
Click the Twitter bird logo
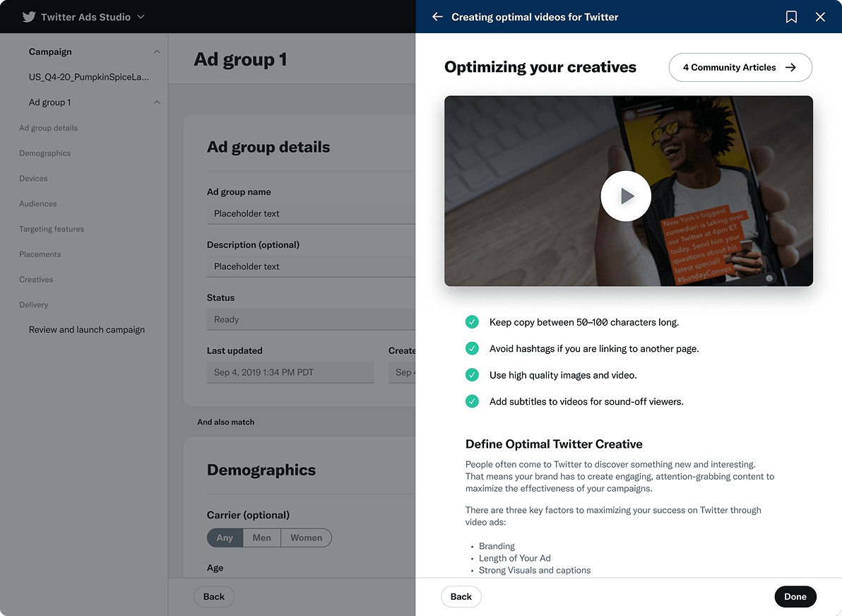click(28, 16)
